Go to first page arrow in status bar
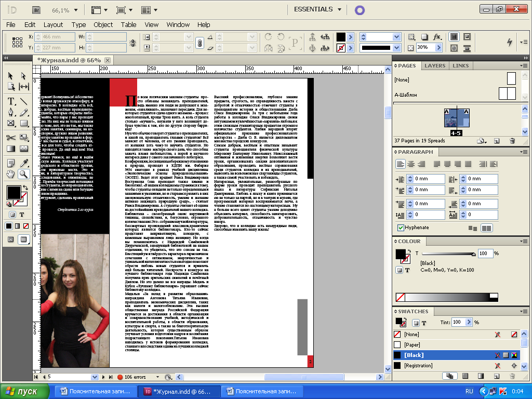The width and height of the screenshot is (532, 399). 36,377
